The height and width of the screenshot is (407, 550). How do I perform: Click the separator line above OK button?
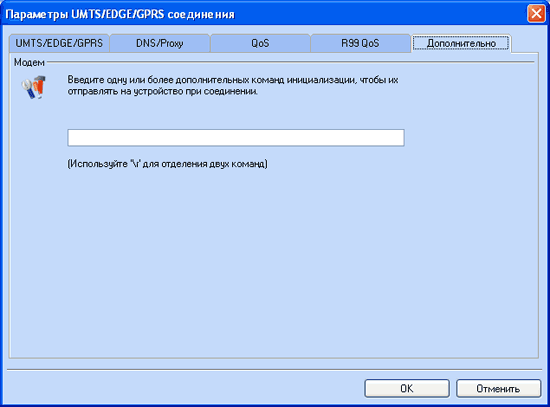(x=274, y=370)
